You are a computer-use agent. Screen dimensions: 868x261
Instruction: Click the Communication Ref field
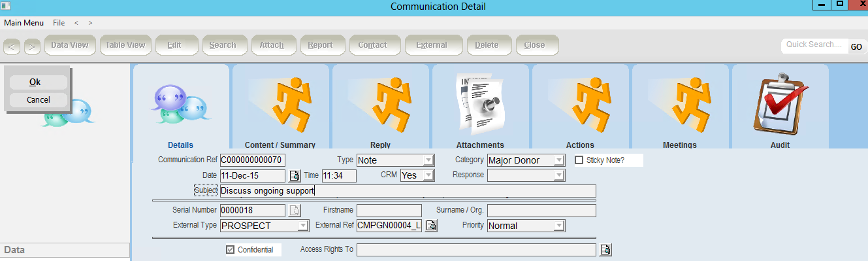click(x=253, y=160)
